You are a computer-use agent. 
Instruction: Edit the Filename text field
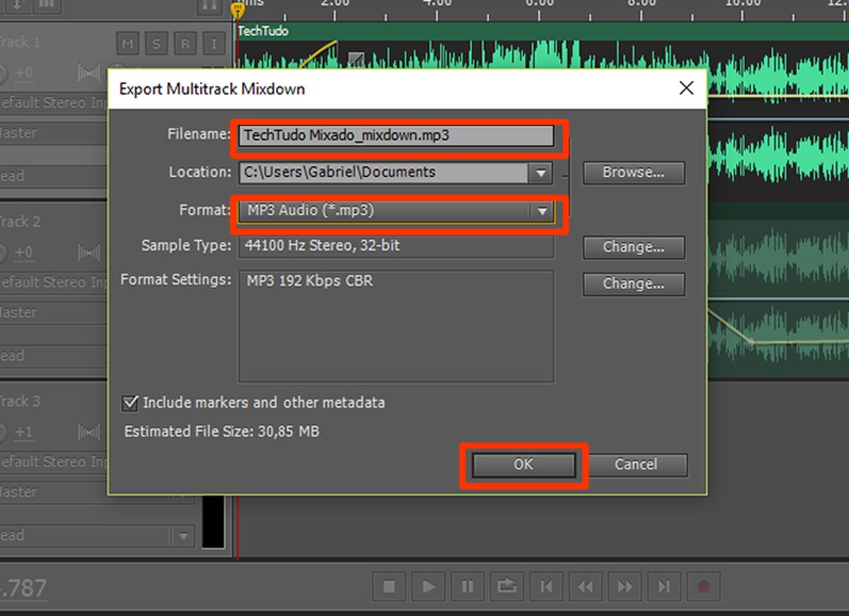[x=396, y=135]
